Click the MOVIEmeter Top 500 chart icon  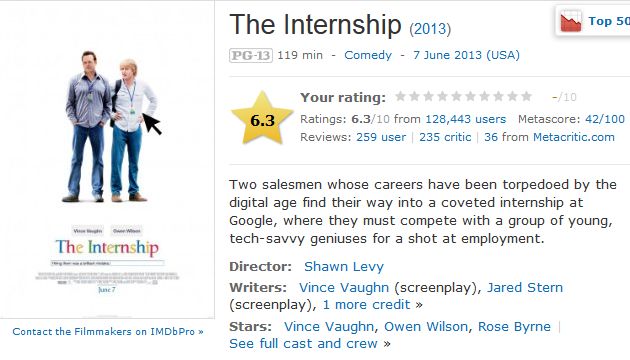pos(571,21)
